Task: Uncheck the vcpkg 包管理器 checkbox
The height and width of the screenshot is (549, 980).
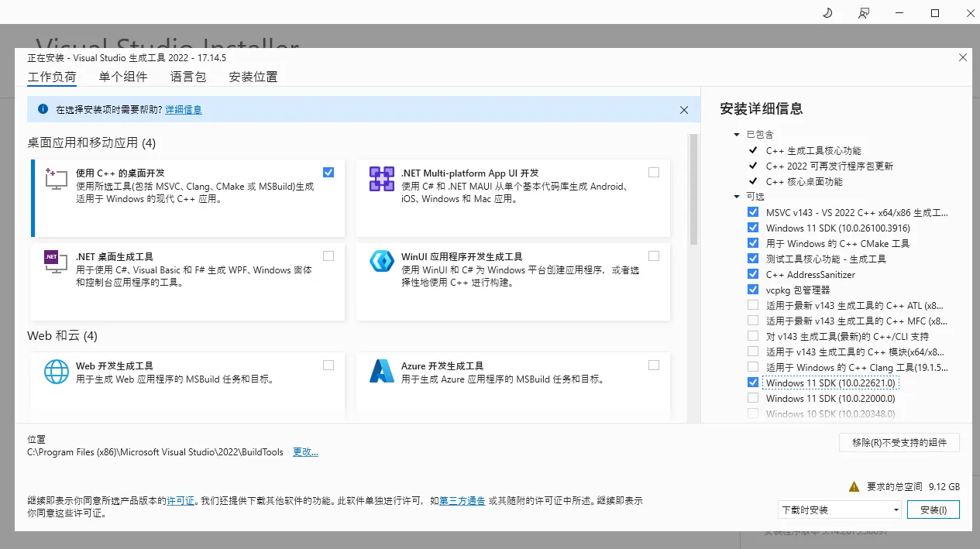Action: pos(753,290)
